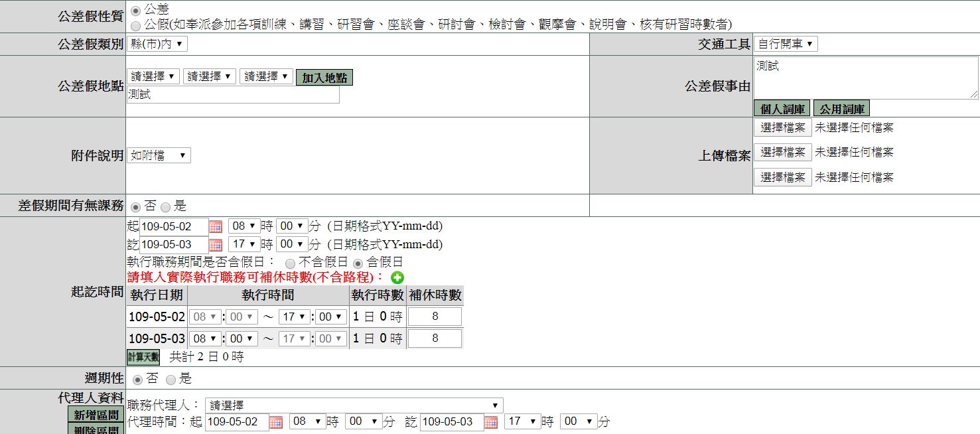Open calendar picker for end date 訖
This screenshot has height=434, width=980.
point(216,245)
